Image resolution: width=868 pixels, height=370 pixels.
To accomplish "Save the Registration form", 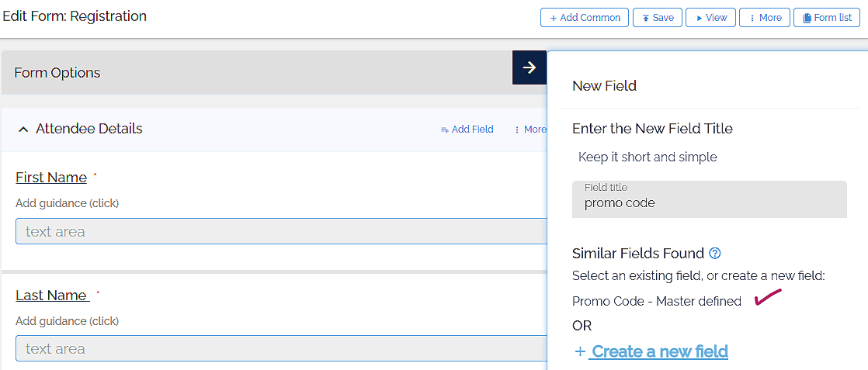I will pos(658,18).
